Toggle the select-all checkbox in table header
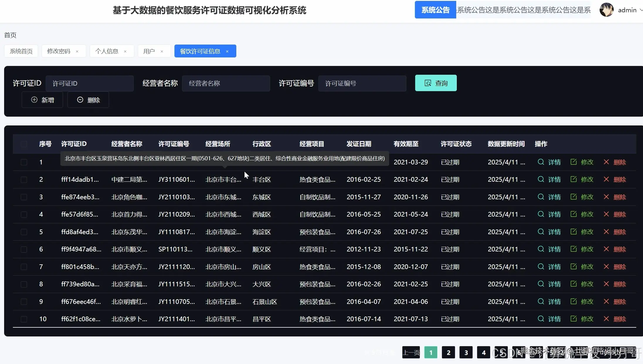Viewport: 643px width, 364px height. [24, 144]
